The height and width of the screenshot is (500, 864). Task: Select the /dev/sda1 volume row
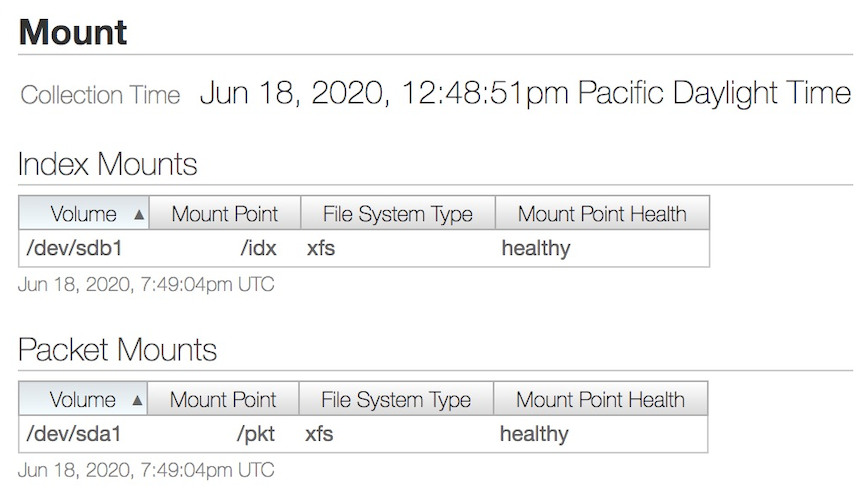pos(363,434)
